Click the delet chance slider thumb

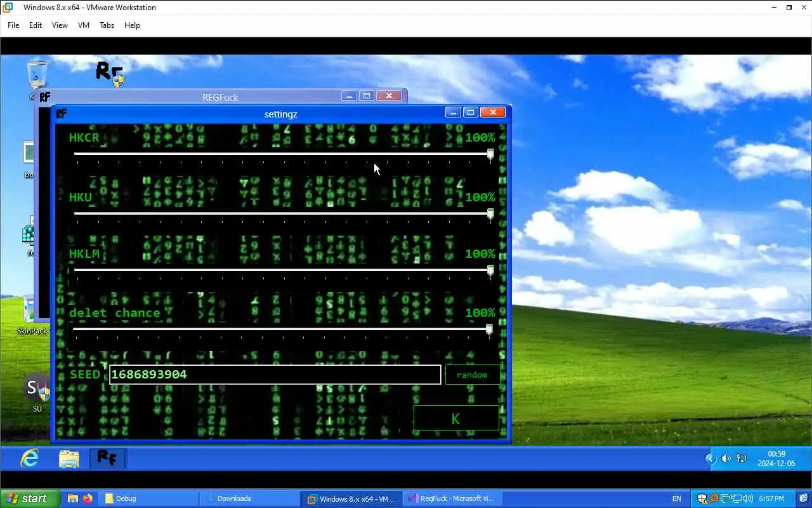tap(489, 330)
